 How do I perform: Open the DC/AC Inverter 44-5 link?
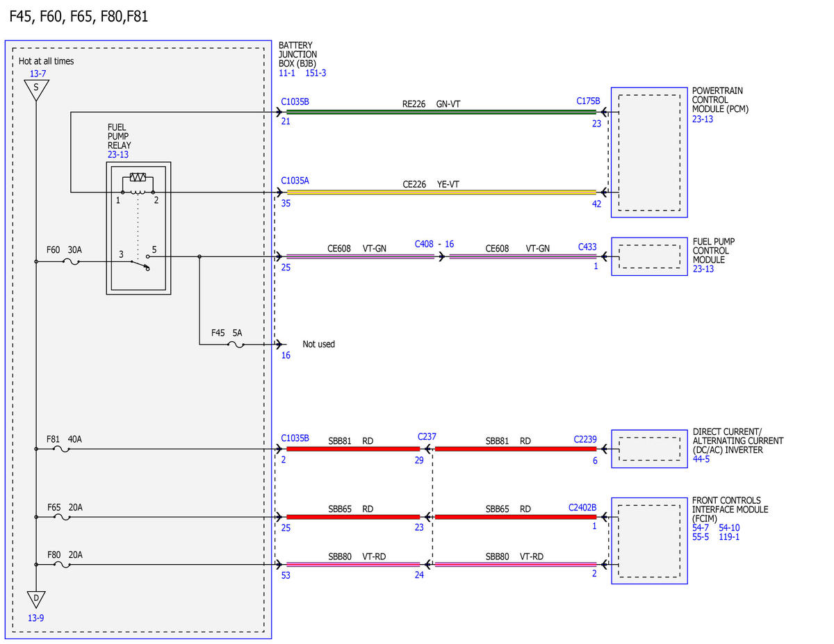tap(701, 459)
